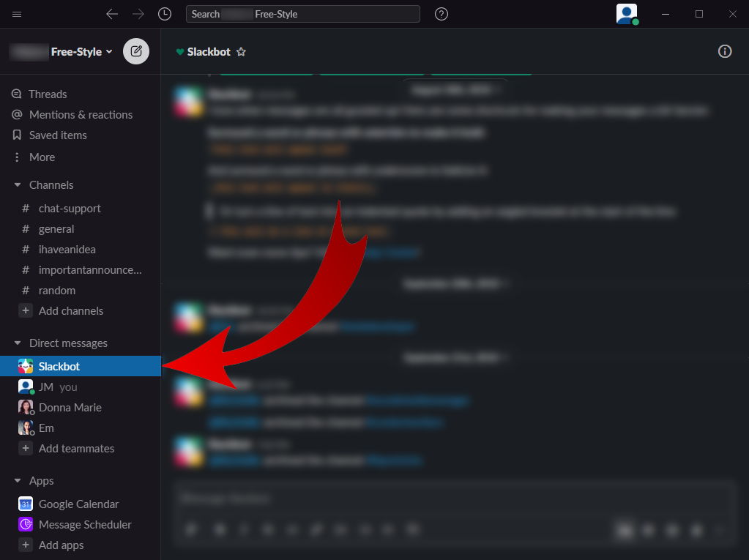Click the Slackbot header title
Viewport: 749px width, 560px height.
209,52
